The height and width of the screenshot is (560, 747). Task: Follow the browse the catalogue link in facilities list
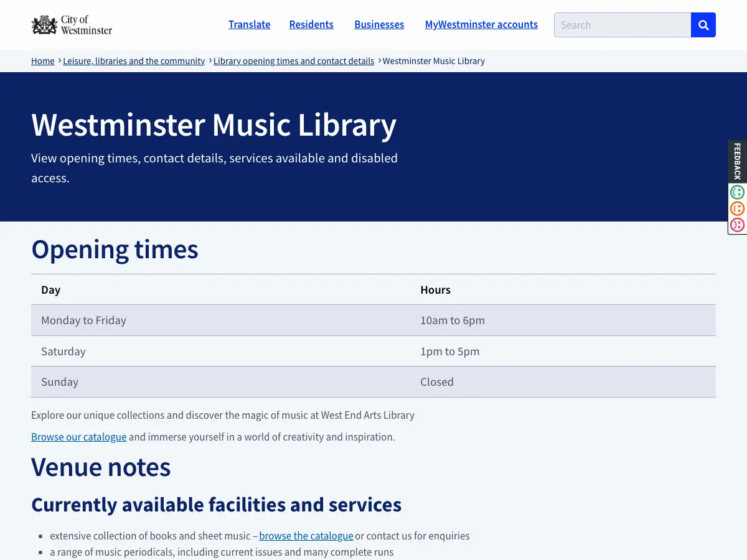pos(306,536)
